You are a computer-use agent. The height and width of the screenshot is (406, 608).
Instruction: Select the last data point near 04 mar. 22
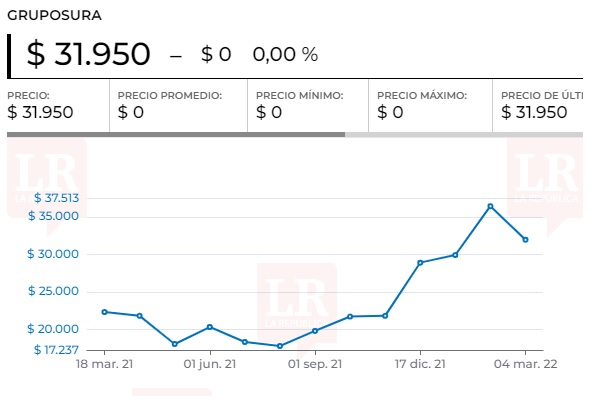525,240
